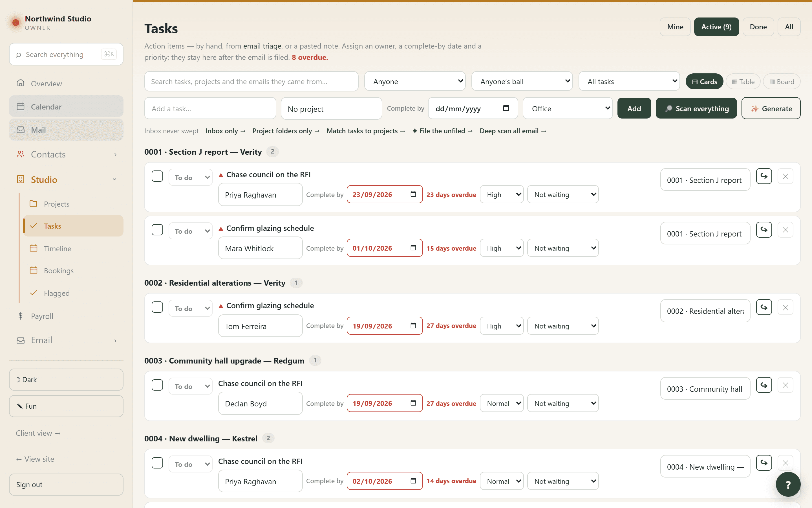
Task: Go to Timeline in sidebar
Action: [x=73, y=248]
